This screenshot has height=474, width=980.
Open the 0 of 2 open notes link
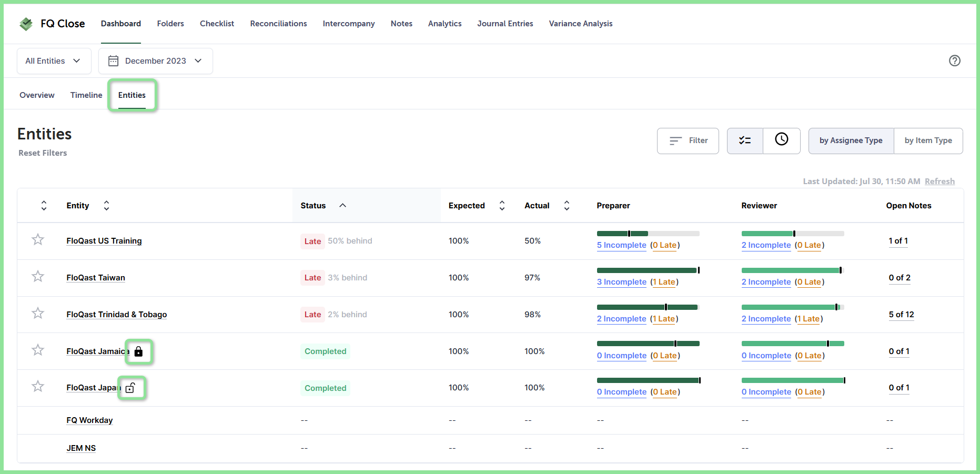[900, 278]
